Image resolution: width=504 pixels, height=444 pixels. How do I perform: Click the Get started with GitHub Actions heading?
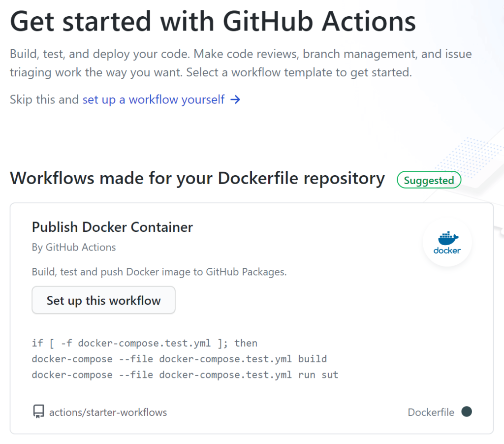pyautogui.click(x=213, y=21)
